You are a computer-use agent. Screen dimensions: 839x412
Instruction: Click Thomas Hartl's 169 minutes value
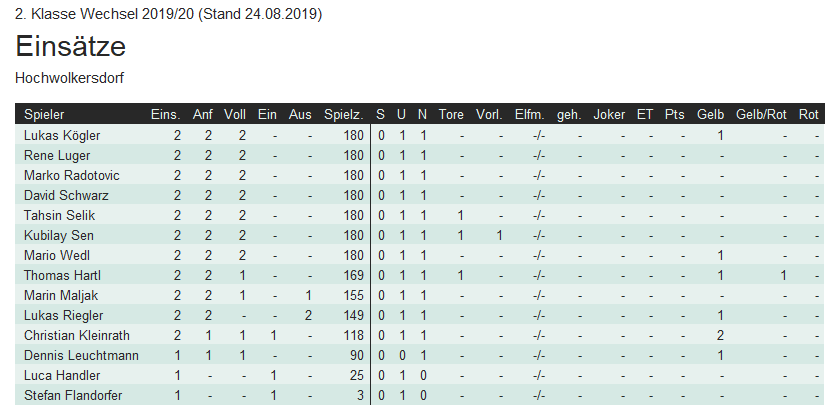[353, 276]
